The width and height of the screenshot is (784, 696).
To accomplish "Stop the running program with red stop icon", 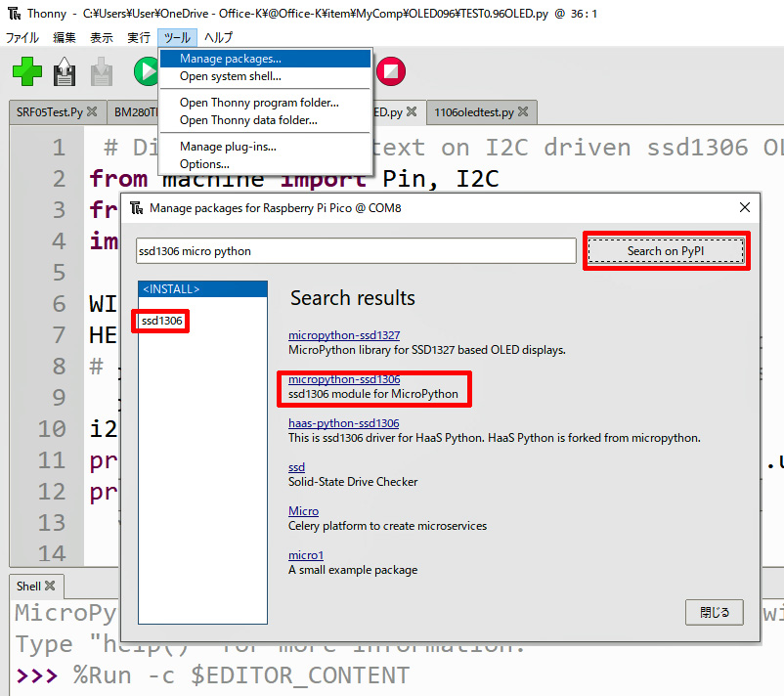I will pyautogui.click(x=391, y=71).
